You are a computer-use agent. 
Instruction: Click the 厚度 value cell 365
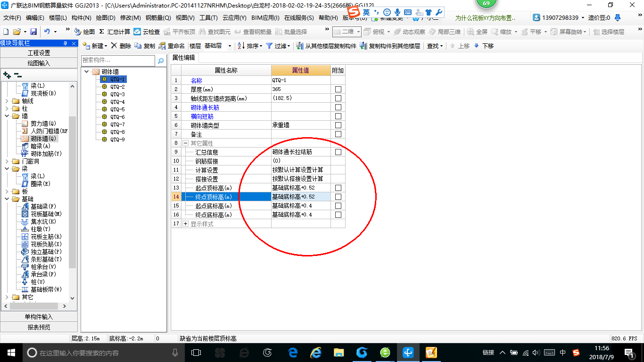click(x=301, y=89)
